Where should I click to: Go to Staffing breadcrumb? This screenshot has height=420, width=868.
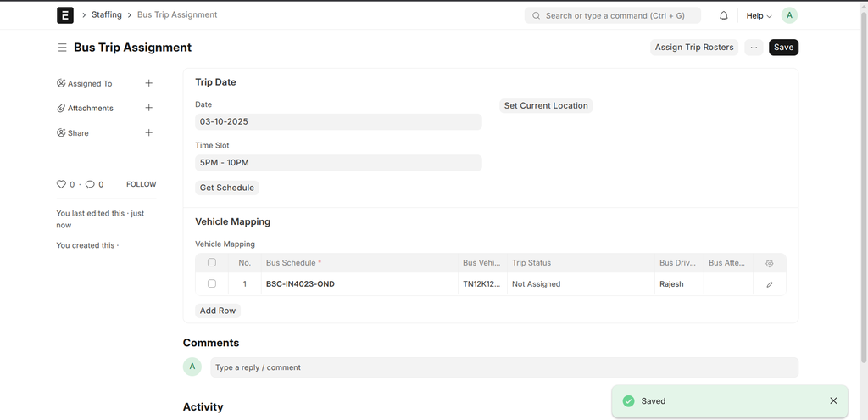tap(106, 15)
